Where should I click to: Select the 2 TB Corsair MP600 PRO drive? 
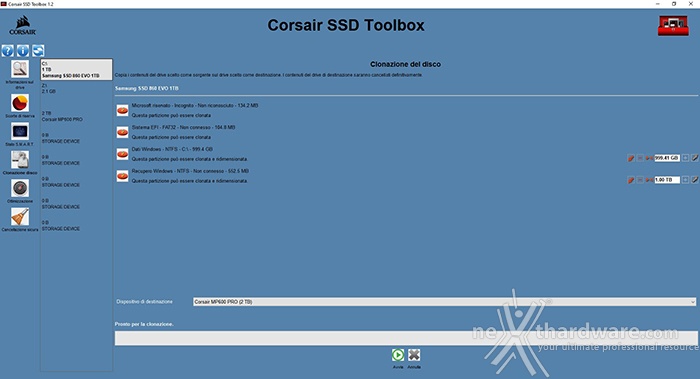click(76, 117)
